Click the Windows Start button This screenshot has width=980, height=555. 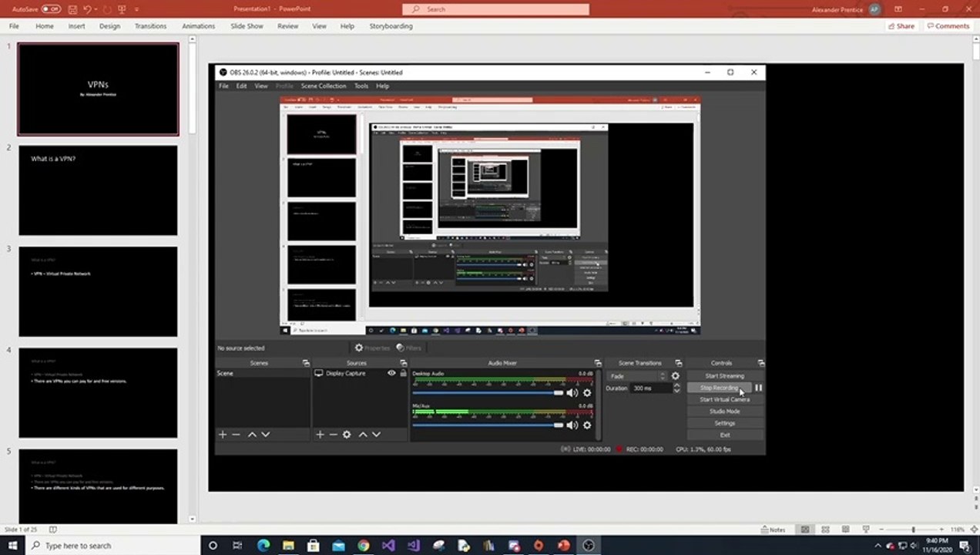[13, 546]
